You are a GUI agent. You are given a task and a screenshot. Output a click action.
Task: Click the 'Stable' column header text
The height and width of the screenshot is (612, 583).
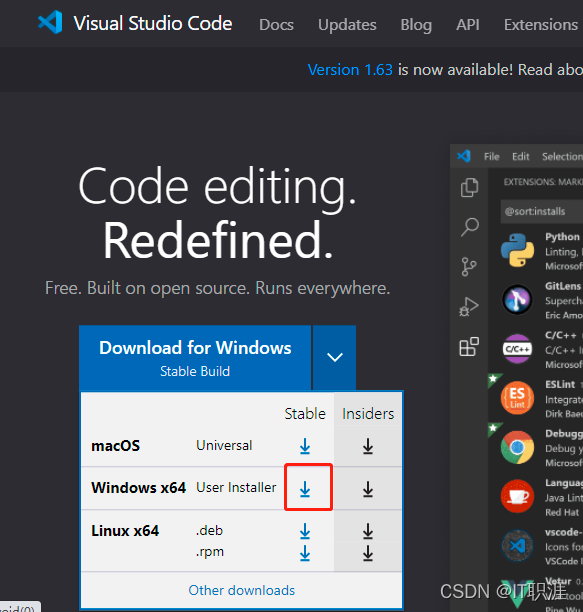[x=305, y=414]
